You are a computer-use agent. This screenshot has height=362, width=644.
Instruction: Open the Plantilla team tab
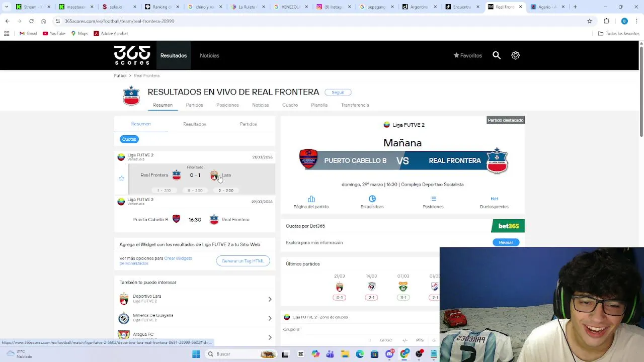pos(319,105)
